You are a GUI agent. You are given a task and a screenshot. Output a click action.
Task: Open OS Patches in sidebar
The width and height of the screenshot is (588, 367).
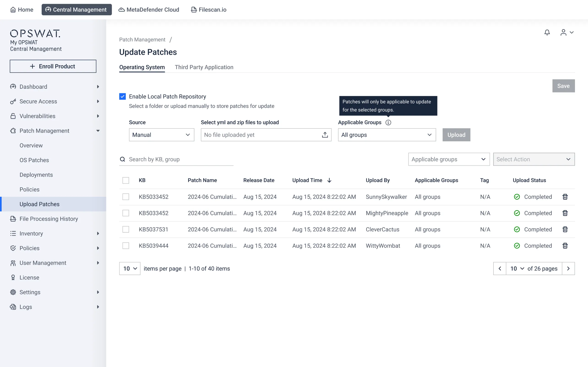(x=34, y=160)
